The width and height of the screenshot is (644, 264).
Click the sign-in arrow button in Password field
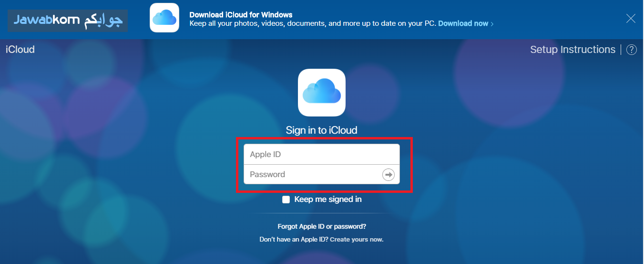pyautogui.click(x=388, y=175)
